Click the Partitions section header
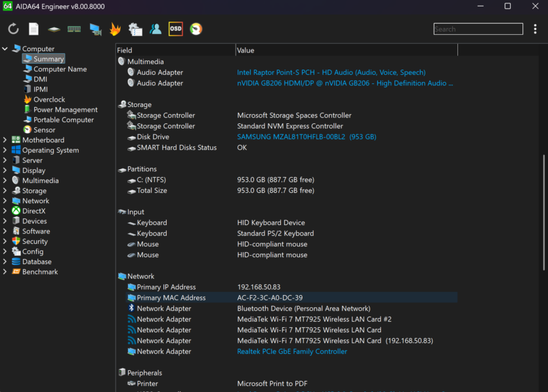Viewport: 548px width, 392px height. [142, 169]
